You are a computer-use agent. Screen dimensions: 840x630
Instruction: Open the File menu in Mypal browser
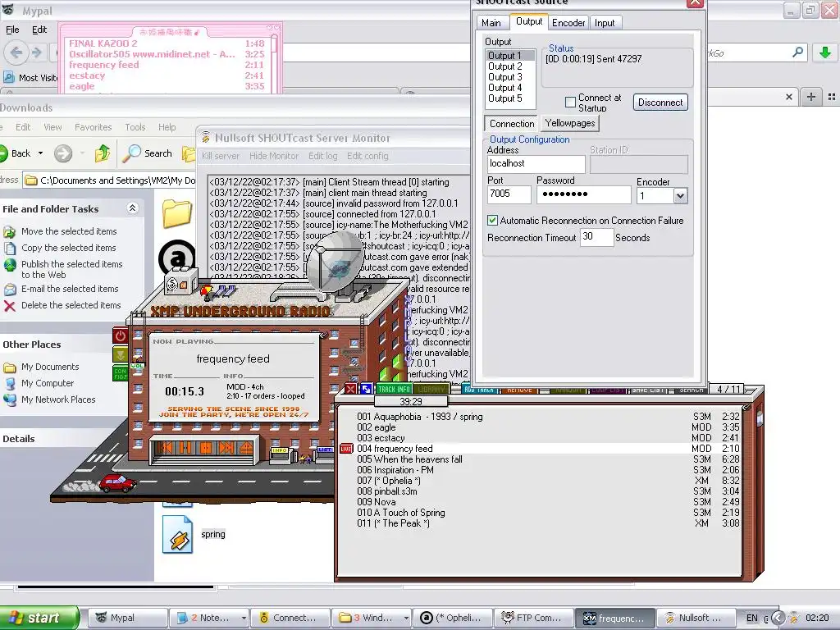(x=12, y=30)
